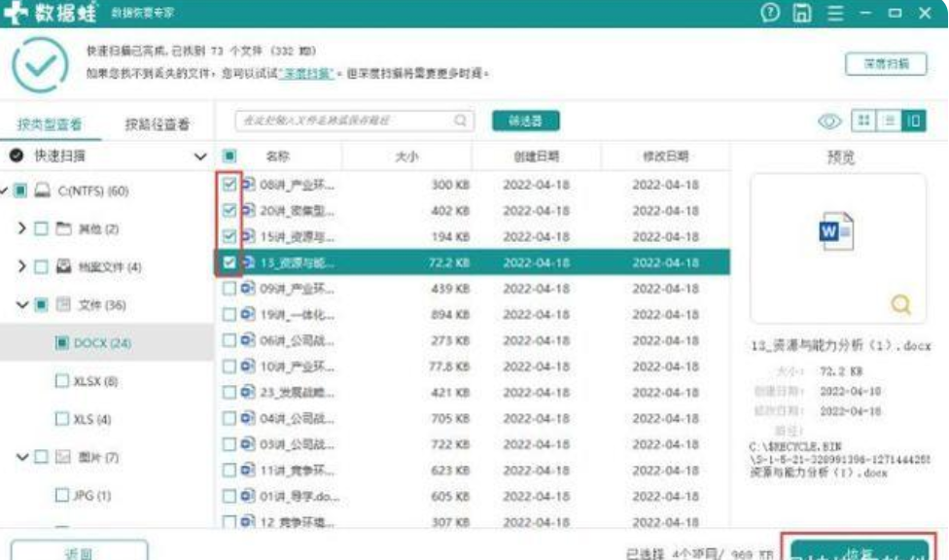949x560 pixels.
Task: Switch to list view icon
Action: coord(889,121)
